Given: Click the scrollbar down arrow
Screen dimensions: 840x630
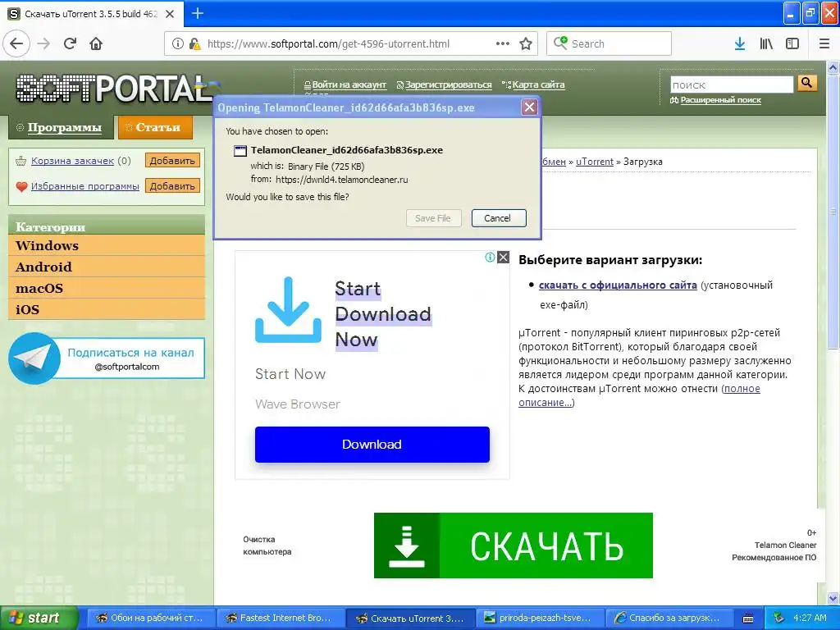Looking at the screenshot, I should (x=833, y=598).
